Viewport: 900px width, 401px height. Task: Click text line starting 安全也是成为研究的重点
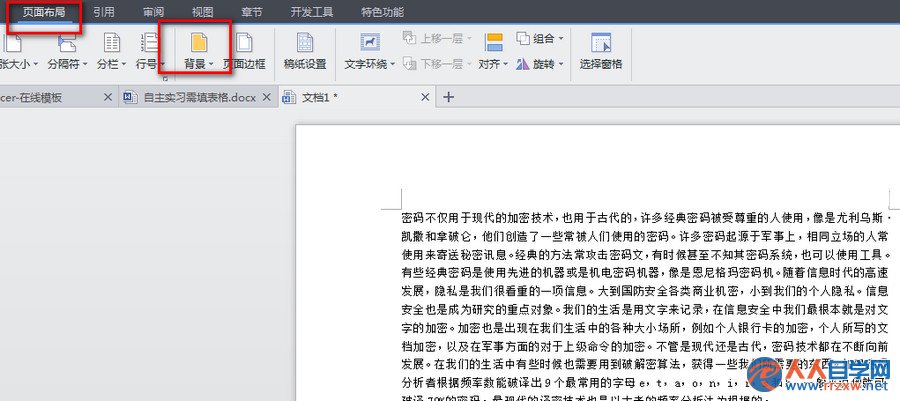pos(645,310)
